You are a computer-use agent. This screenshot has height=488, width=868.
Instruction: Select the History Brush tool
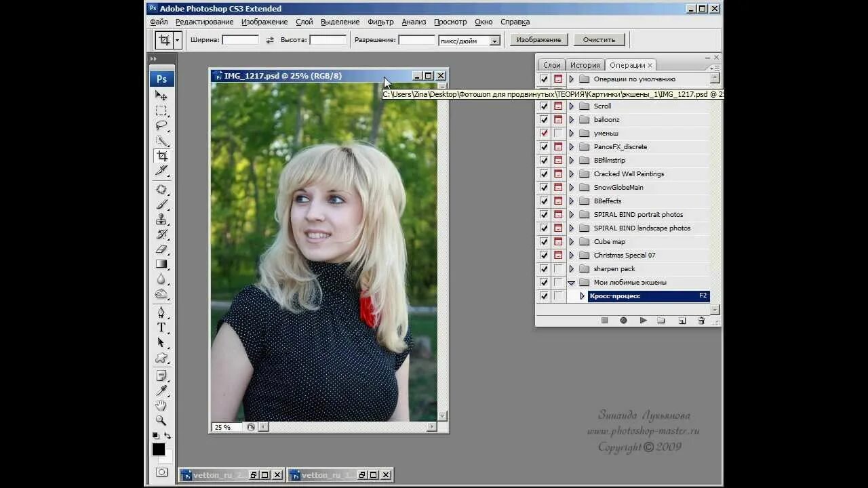click(x=161, y=235)
